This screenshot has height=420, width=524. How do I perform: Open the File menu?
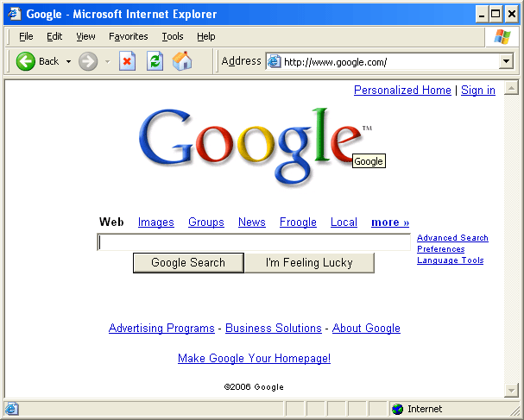pos(26,36)
